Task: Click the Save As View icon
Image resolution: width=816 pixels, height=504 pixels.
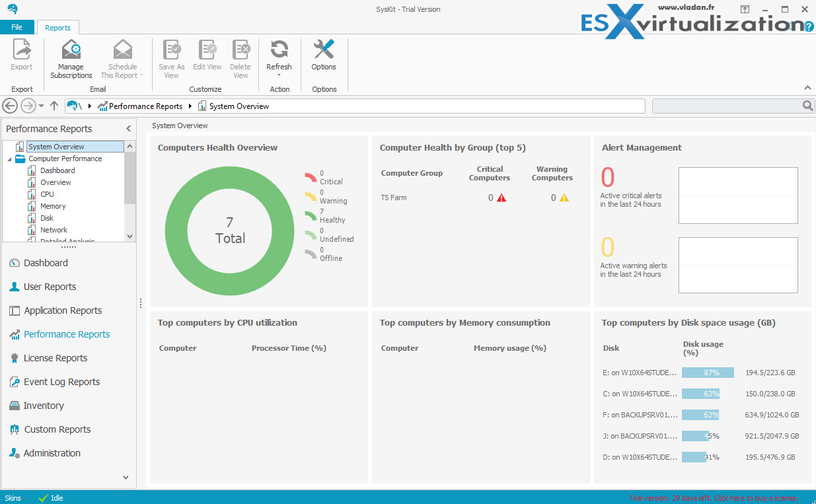Action: (x=172, y=50)
